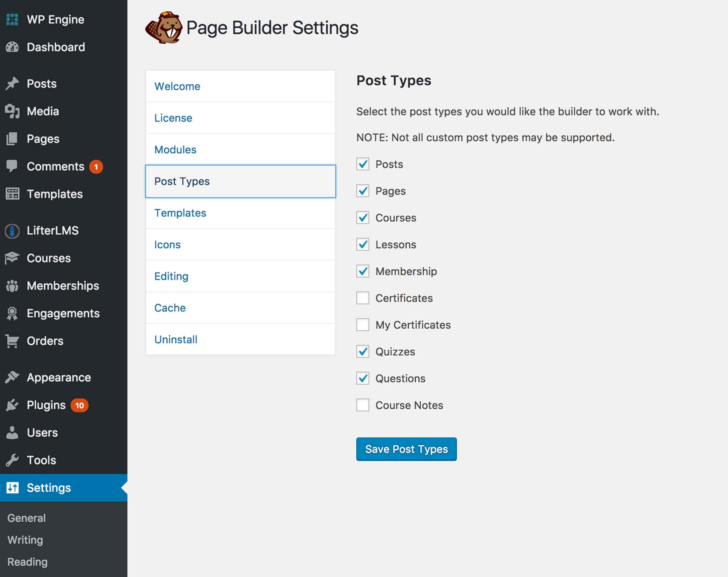Open the Appearance menu

tap(58, 377)
